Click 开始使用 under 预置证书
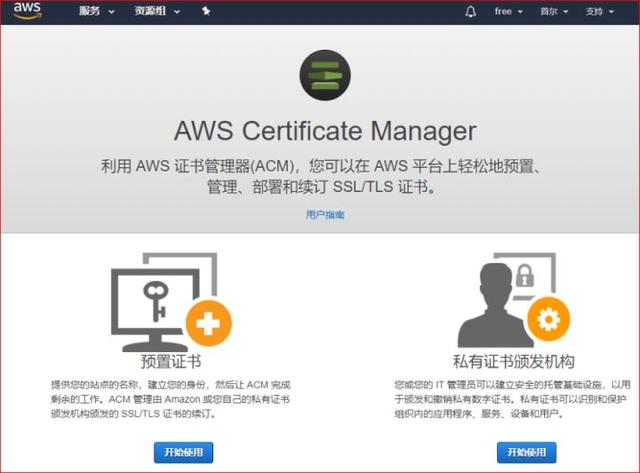The width and height of the screenshot is (640, 473). click(x=184, y=452)
